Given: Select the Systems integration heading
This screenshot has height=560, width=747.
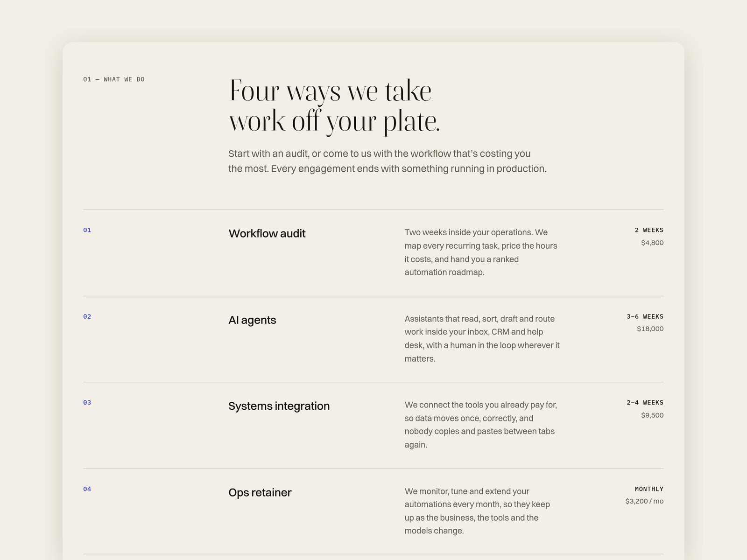Looking at the screenshot, I should [279, 406].
